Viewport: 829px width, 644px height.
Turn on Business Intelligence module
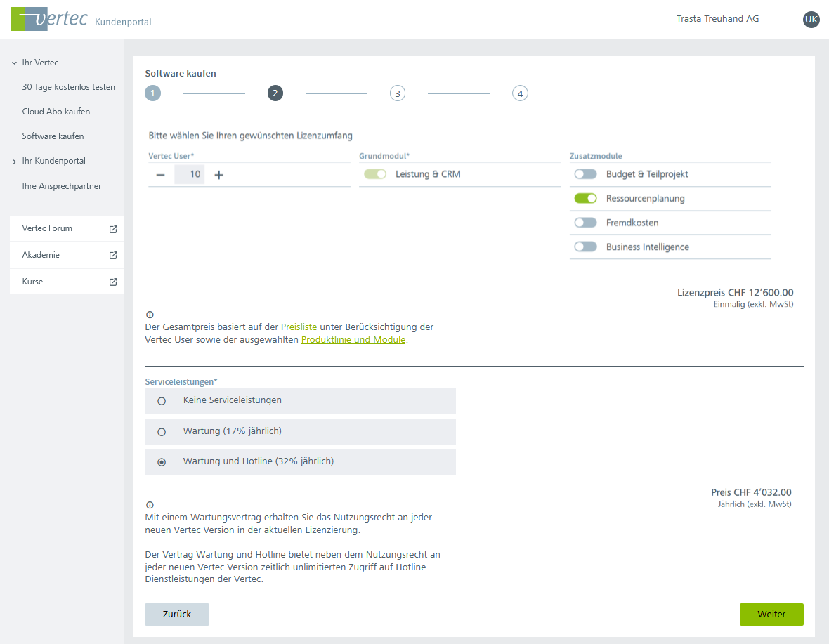585,247
